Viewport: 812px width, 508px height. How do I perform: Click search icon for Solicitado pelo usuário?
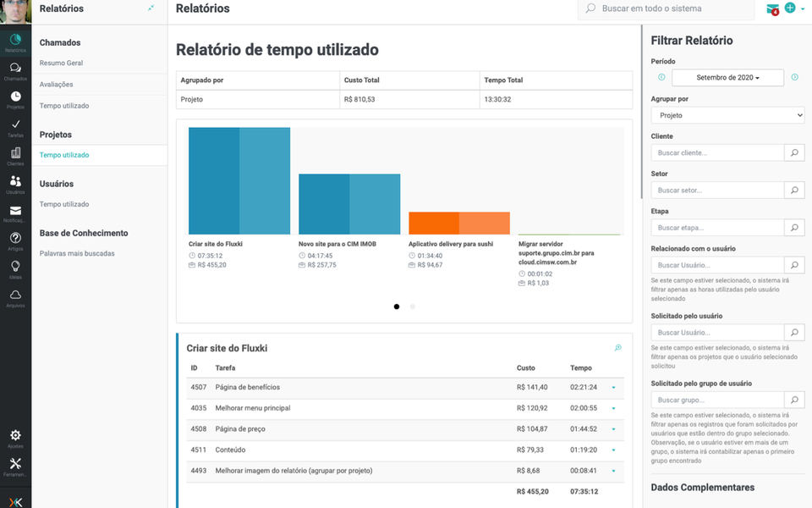794,332
